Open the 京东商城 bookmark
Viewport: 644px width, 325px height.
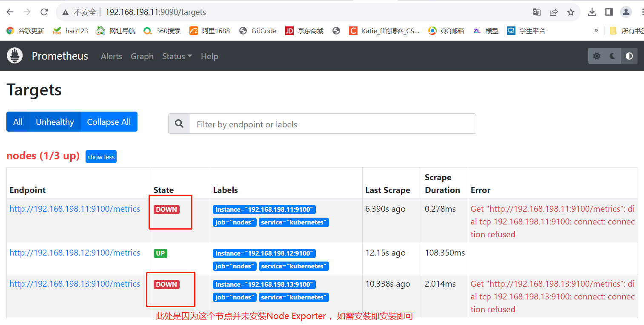point(304,31)
